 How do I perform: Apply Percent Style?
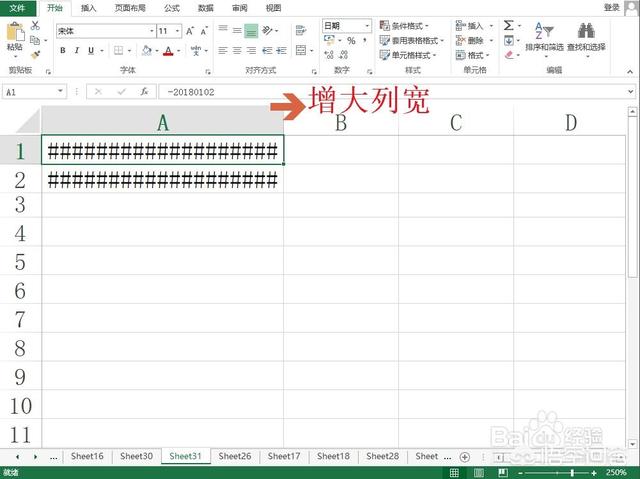[351, 40]
